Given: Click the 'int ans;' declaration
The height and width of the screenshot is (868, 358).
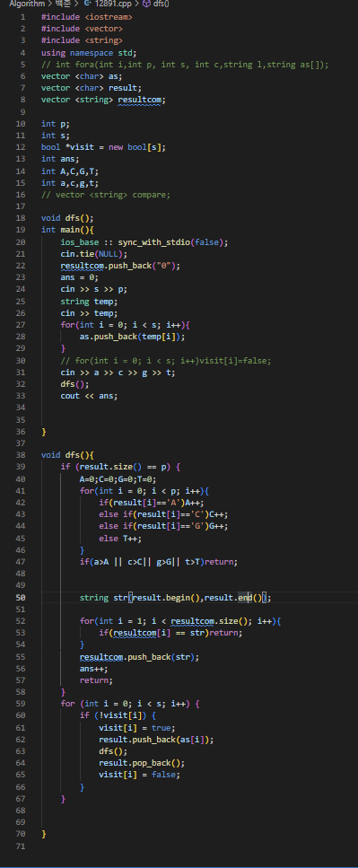Looking at the screenshot, I should [x=60, y=159].
